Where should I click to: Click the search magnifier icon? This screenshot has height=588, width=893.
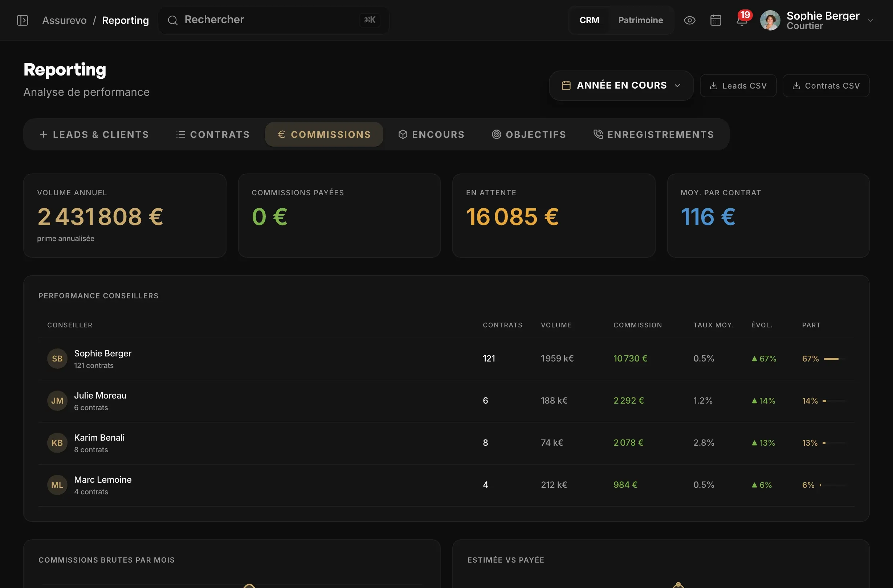(x=172, y=20)
